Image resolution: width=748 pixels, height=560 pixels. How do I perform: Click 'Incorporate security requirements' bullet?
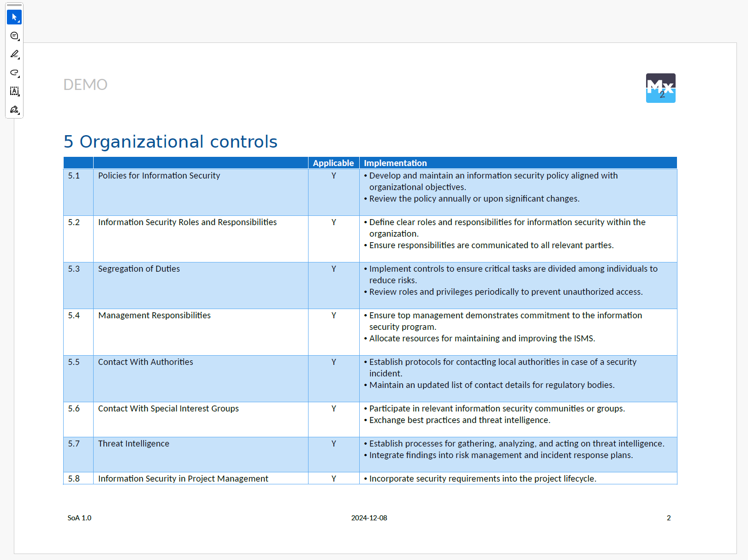480,479
